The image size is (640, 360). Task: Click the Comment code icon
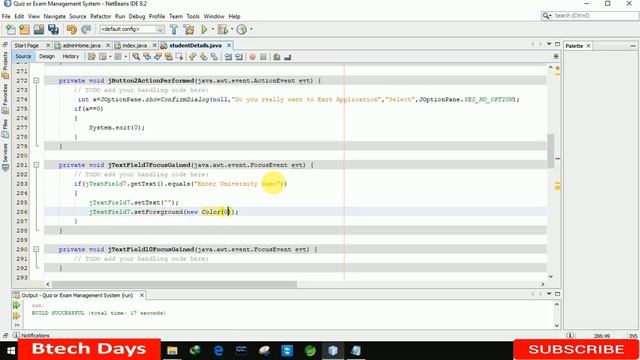277,57
